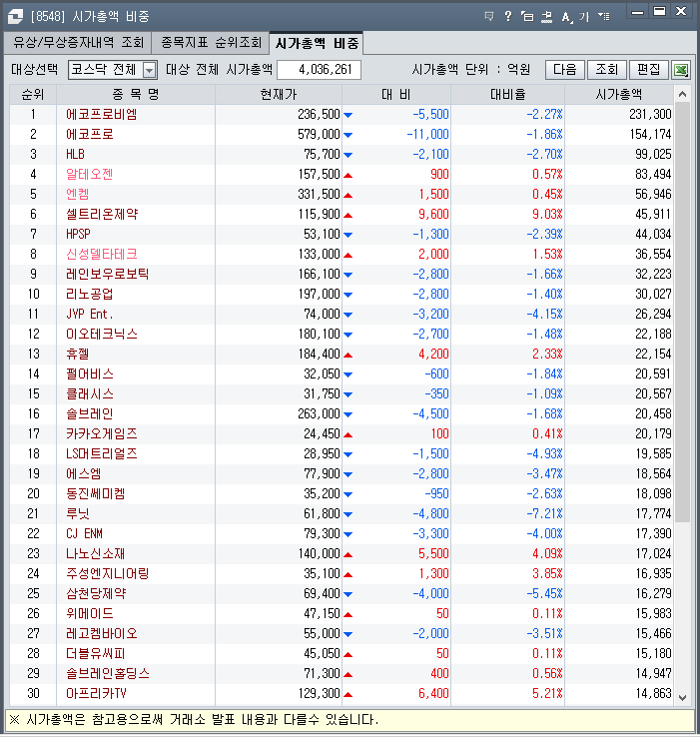Select stock 카카오게임즈 in the list
700x737 pixels.
[x=102, y=433]
